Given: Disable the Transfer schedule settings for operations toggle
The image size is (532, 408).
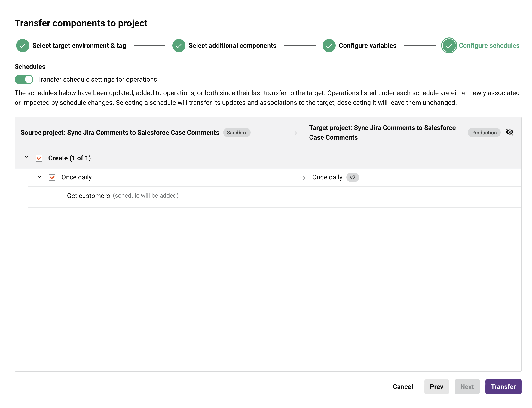Looking at the screenshot, I should coord(24,79).
